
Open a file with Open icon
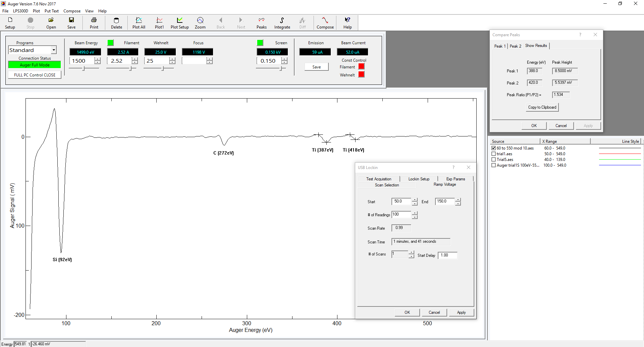51,22
